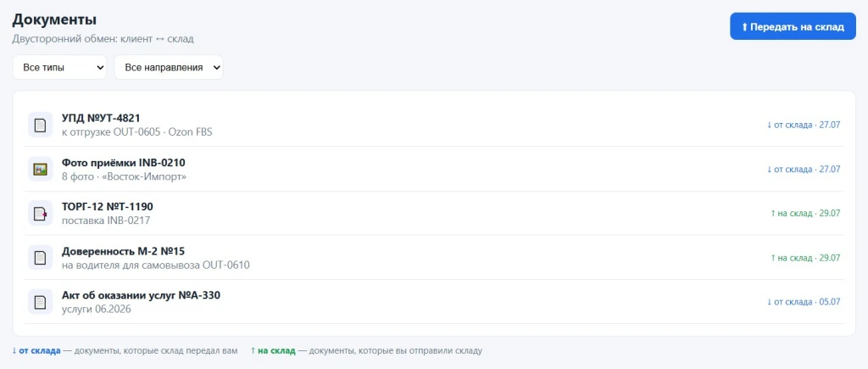Screen dimensions: 868x369
Task: Click Двусторонний обмен: клиент ↔ склад subtitle
Action: tap(103, 39)
